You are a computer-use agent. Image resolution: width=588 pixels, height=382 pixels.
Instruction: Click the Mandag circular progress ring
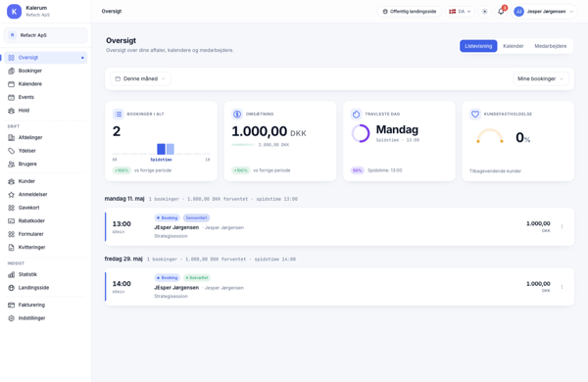coord(361,133)
